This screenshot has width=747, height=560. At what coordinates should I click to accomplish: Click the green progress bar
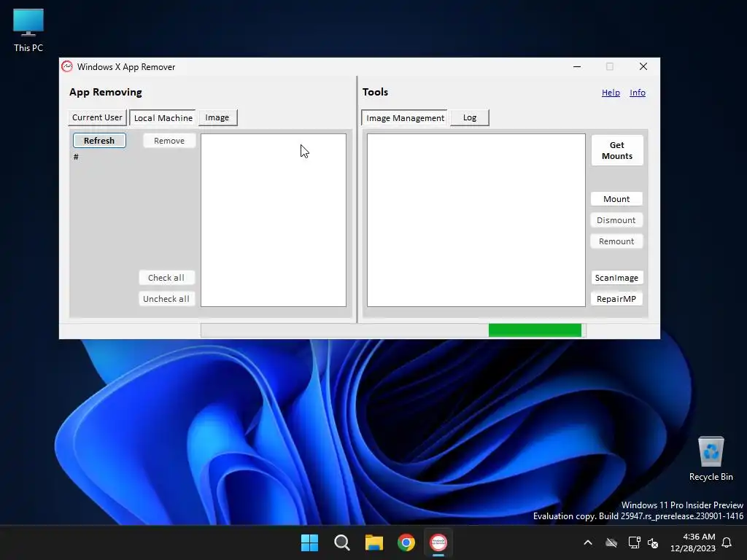[x=535, y=330]
